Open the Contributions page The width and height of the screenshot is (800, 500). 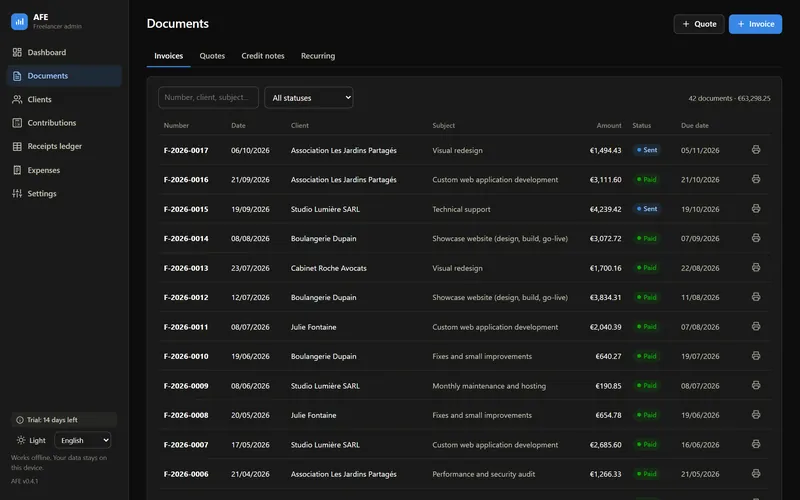64,123
